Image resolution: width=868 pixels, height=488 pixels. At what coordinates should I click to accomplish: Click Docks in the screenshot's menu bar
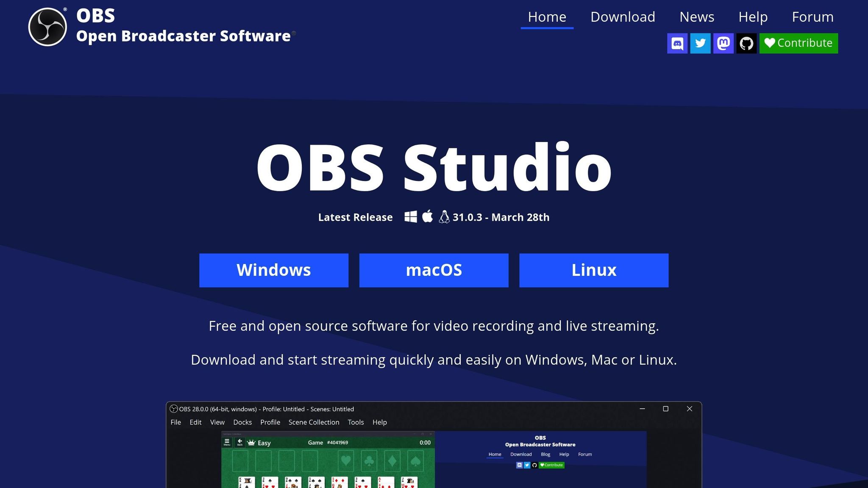click(242, 422)
